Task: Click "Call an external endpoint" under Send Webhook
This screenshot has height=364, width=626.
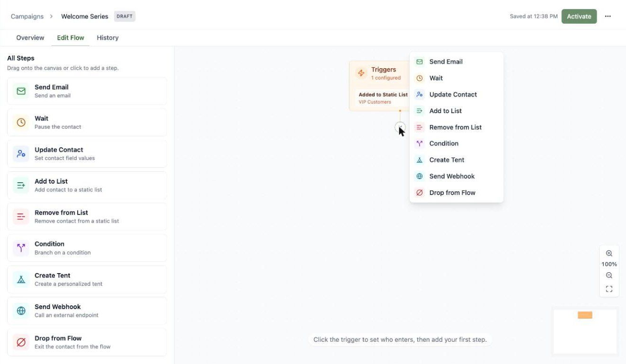Action: pos(66,315)
